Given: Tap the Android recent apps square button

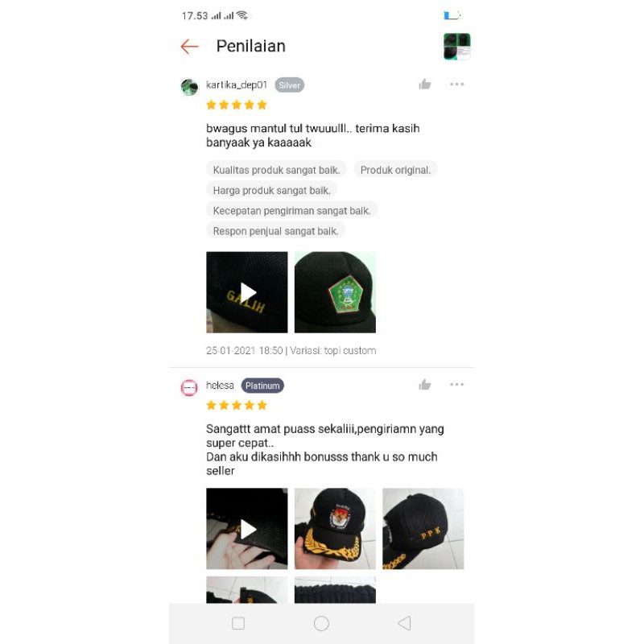Looking at the screenshot, I should 238,623.
